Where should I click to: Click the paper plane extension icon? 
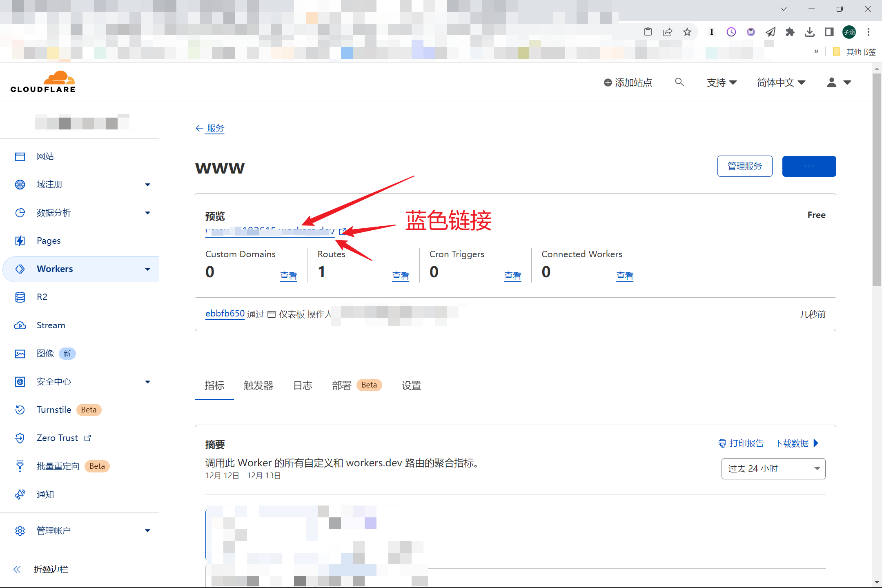pos(771,32)
